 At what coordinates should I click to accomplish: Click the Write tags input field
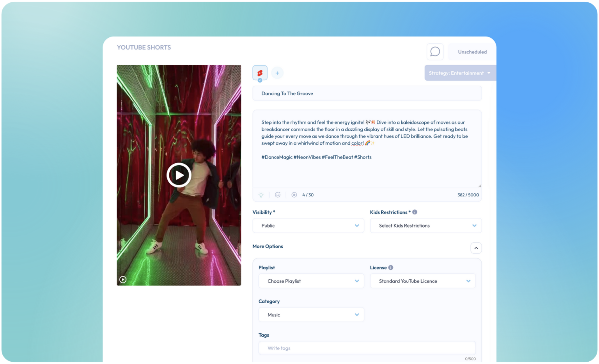pyautogui.click(x=367, y=348)
